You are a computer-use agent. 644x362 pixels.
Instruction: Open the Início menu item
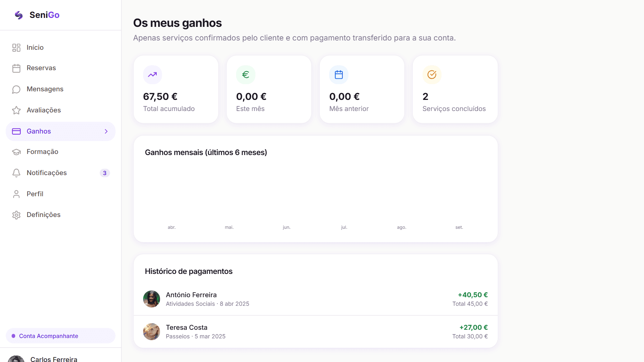coord(60,48)
